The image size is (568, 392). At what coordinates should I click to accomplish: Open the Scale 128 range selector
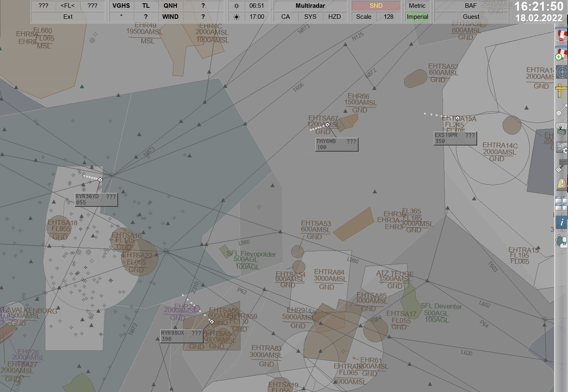click(x=375, y=17)
